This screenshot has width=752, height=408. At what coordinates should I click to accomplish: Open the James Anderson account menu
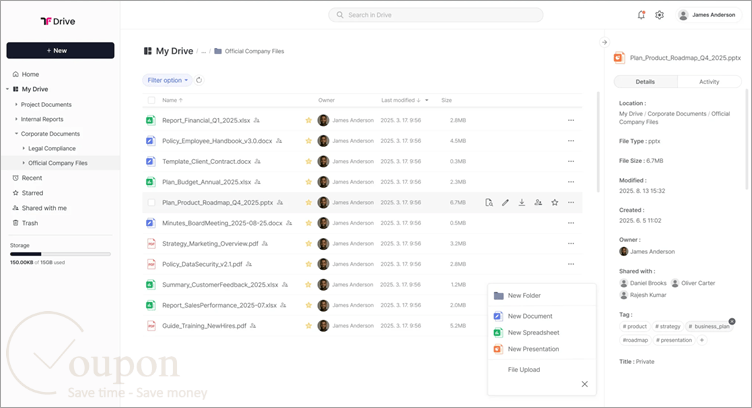[707, 15]
